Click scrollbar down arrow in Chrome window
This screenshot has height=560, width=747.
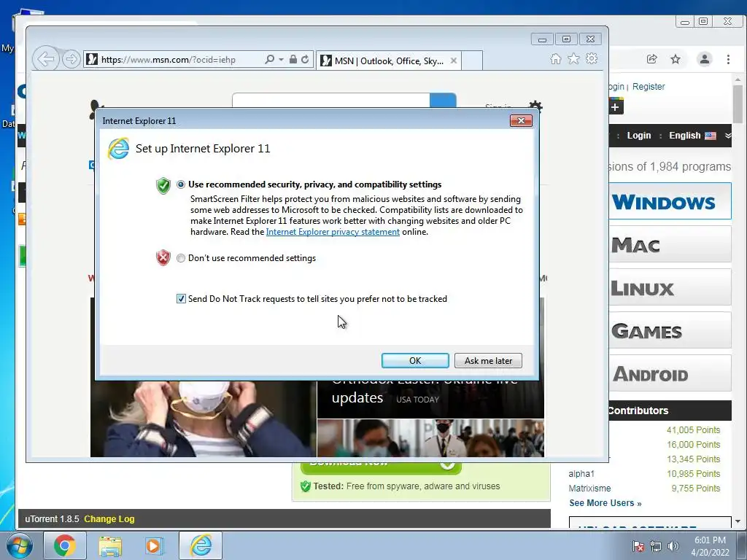pos(738,521)
